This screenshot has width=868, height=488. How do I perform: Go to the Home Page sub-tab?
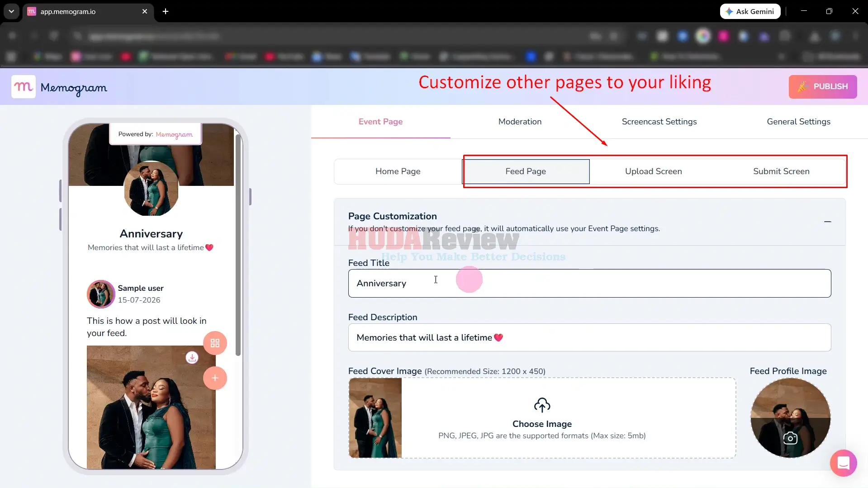tap(398, 171)
